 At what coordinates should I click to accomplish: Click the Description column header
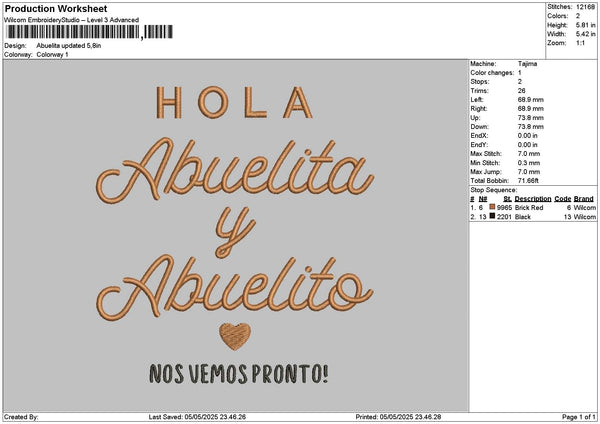533,198
